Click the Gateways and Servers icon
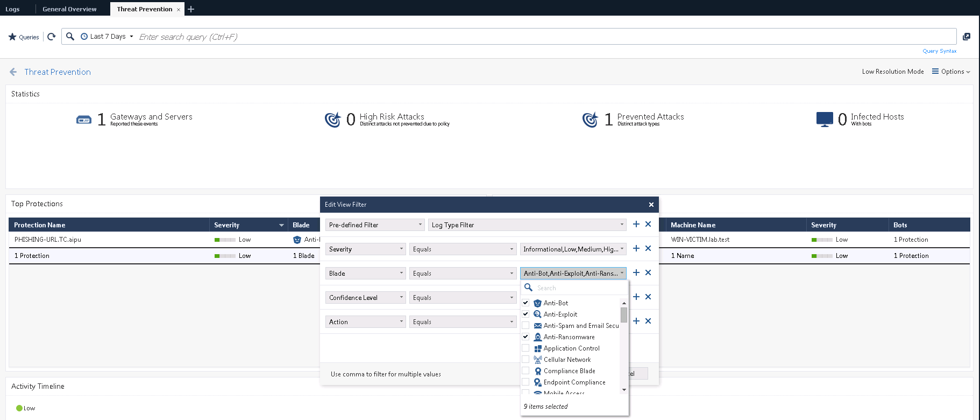The width and height of the screenshot is (980, 420). [84, 120]
